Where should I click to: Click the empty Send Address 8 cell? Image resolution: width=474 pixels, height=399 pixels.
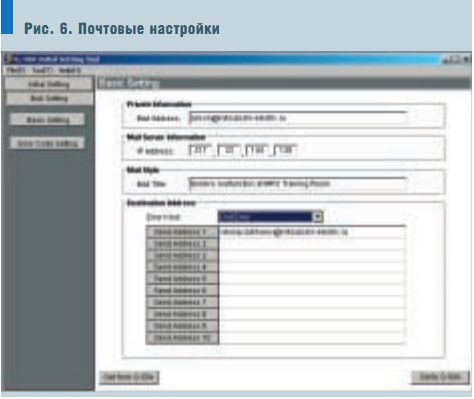tap(312, 314)
